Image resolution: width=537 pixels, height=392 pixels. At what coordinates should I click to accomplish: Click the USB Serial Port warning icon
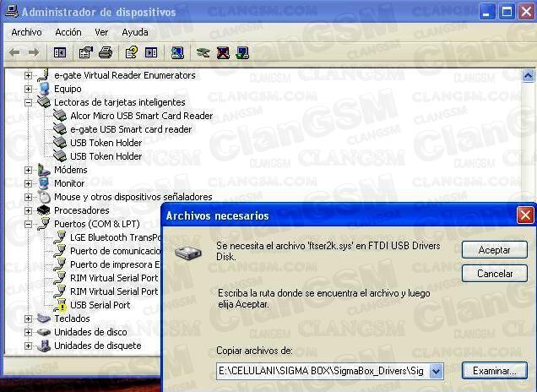click(x=60, y=305)
